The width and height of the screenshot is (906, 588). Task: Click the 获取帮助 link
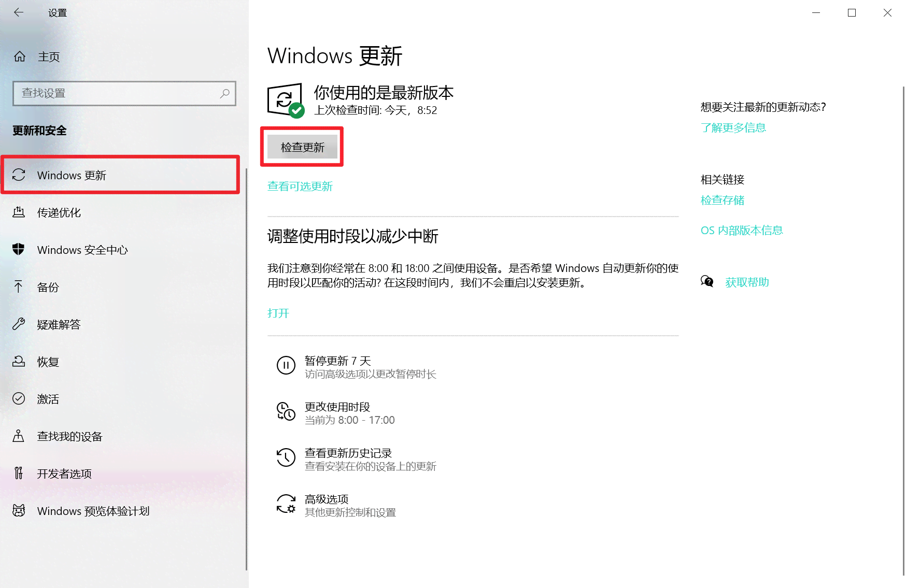(x=747, y=282)
